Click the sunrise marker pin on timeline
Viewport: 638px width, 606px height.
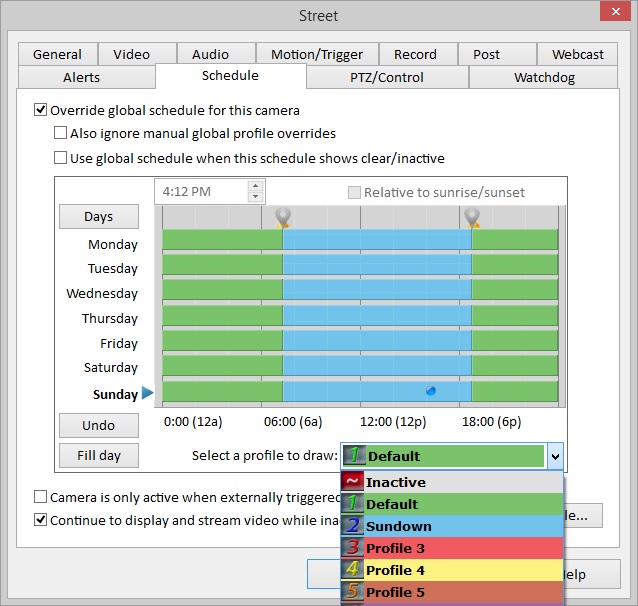pyautogui.click(x=283, y=218)
